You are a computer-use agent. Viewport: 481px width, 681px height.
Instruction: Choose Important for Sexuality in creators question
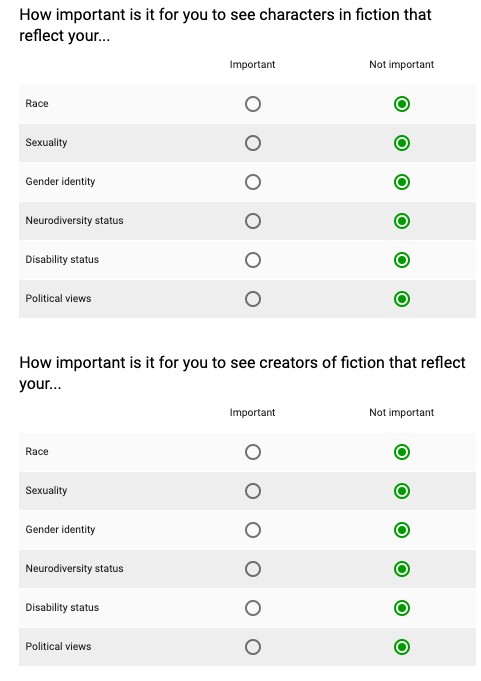(x=253, y=491)
